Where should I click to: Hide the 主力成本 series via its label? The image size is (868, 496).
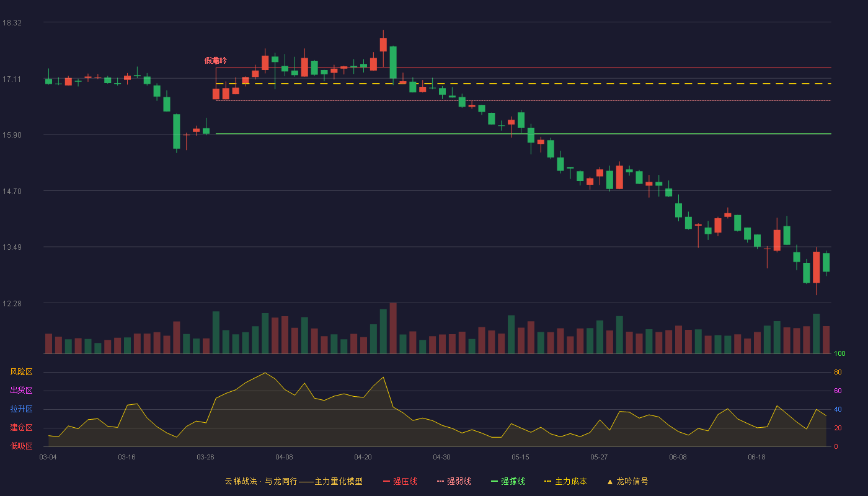click(570, 481)
